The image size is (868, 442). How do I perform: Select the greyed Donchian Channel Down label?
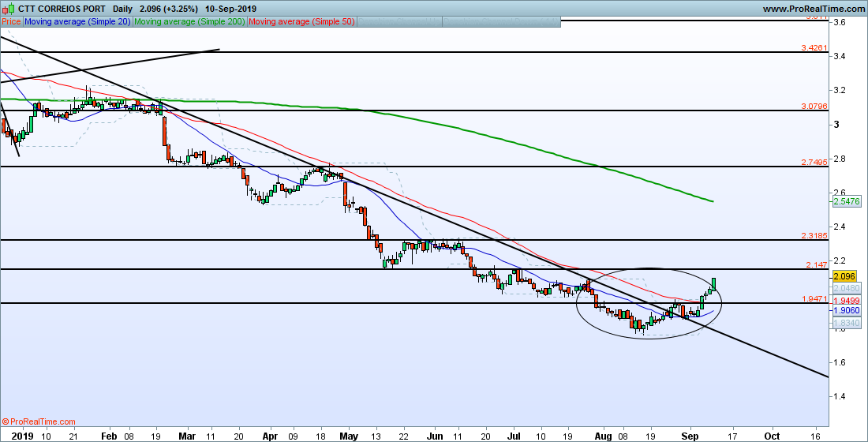tap(502, 21)
